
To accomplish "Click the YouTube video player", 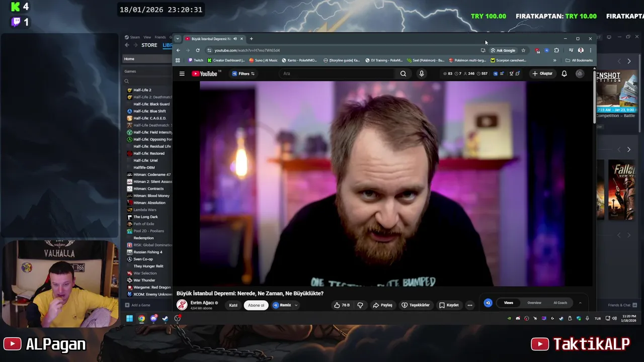I will (383, 184).
